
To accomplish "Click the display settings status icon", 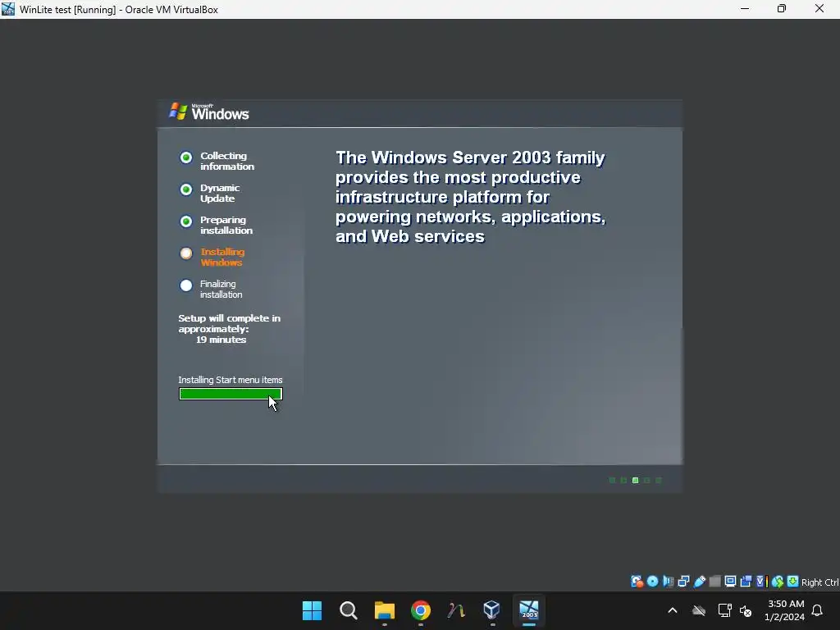I will pyautogui.click(x=730, y=582).
